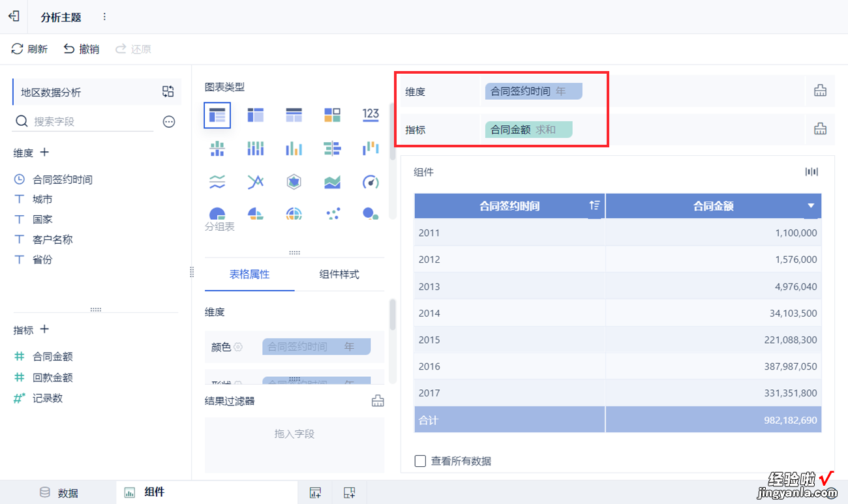
Task: Click the 387,987,050 value cell
Action: 714,366
